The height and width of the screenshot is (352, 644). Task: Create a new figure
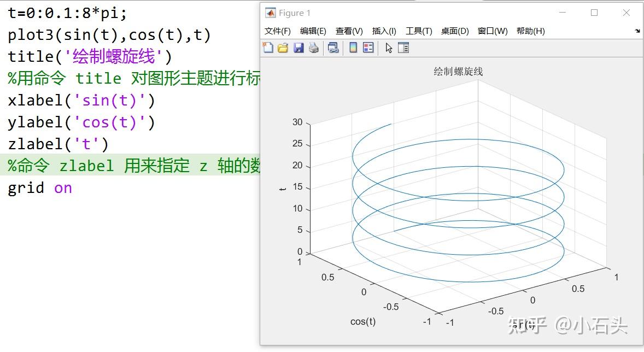268,48
